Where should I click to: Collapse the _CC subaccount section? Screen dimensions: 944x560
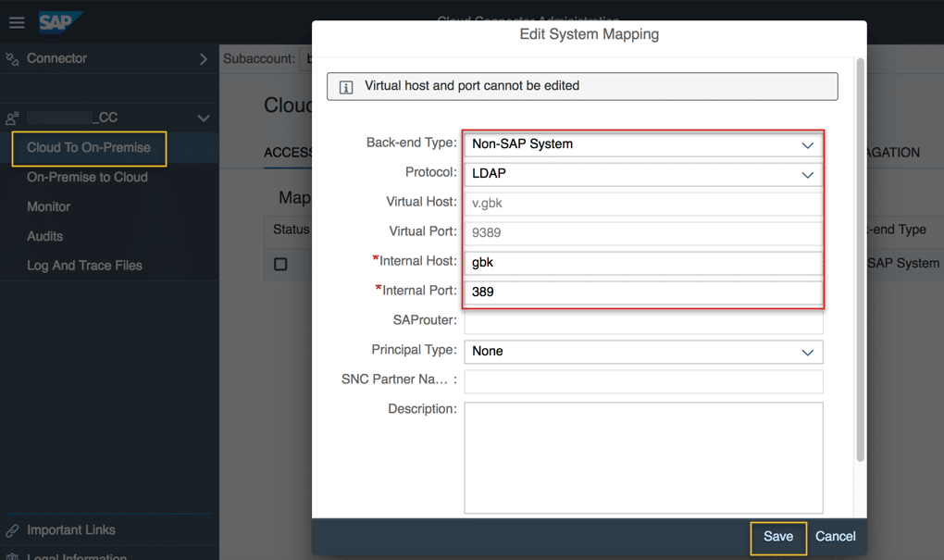204,118
